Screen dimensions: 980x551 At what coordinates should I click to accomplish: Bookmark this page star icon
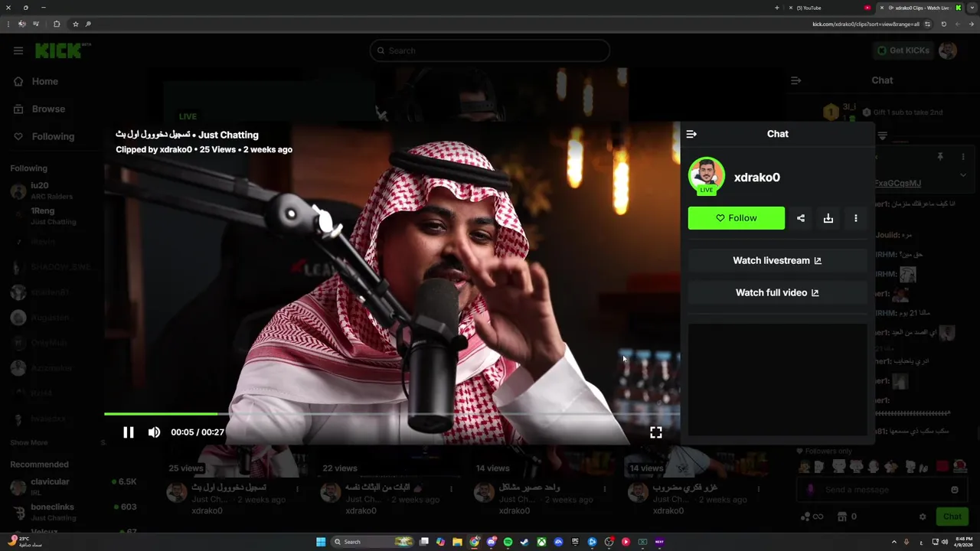point(75,24)
